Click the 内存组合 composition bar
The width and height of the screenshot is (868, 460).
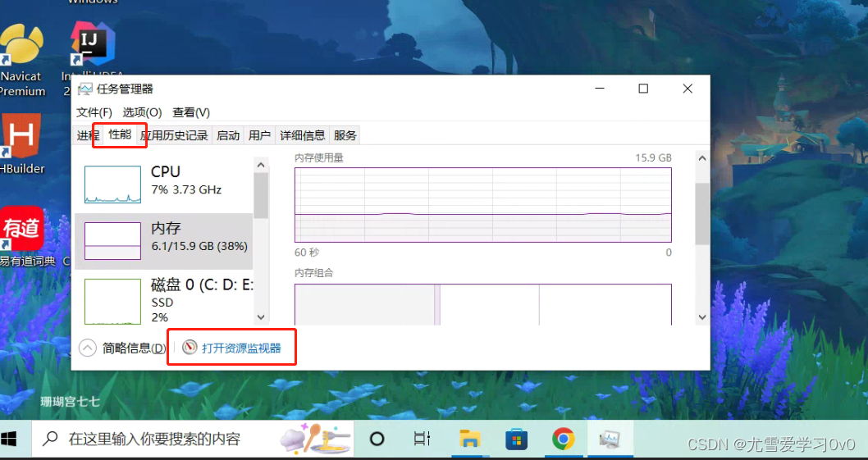[482, 304]
